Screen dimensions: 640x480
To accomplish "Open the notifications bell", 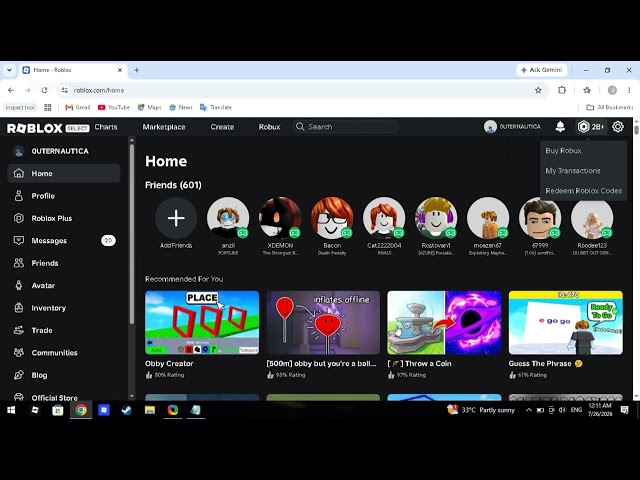I will click(560, 127).
